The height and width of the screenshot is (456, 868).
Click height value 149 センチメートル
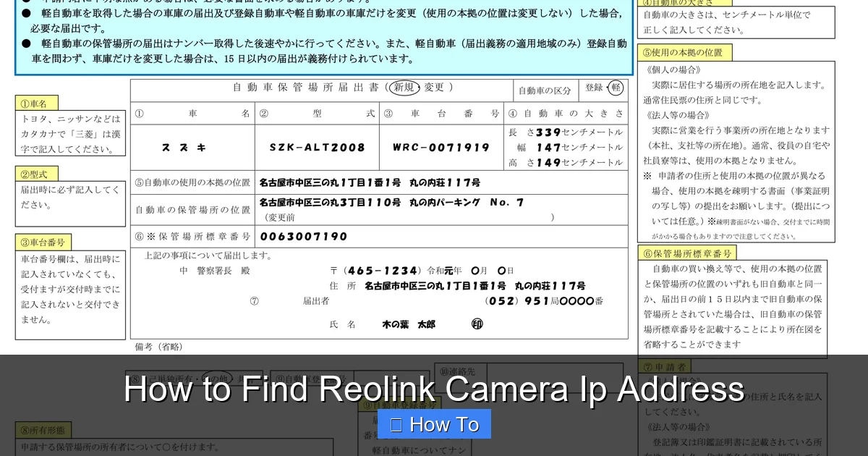[579, 163]
